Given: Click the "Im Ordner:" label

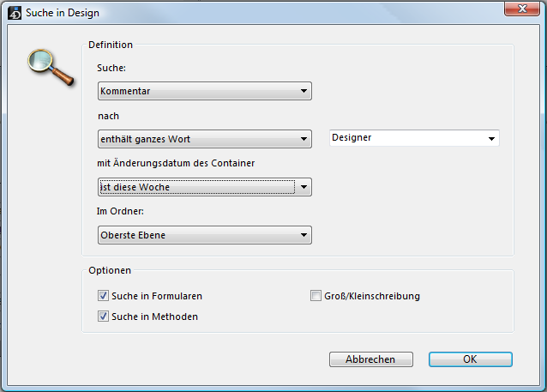Looking at the screenshot, I should [x=118, y=211].
